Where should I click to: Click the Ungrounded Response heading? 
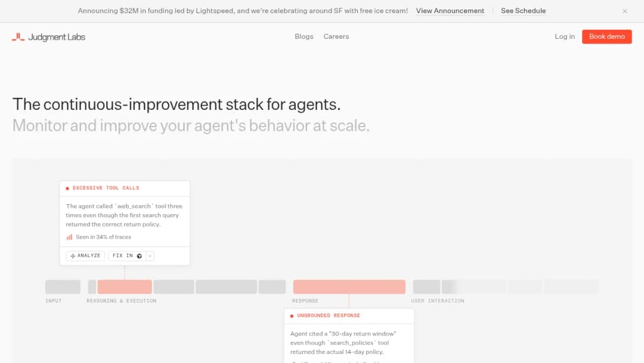[x=329, y=315]
